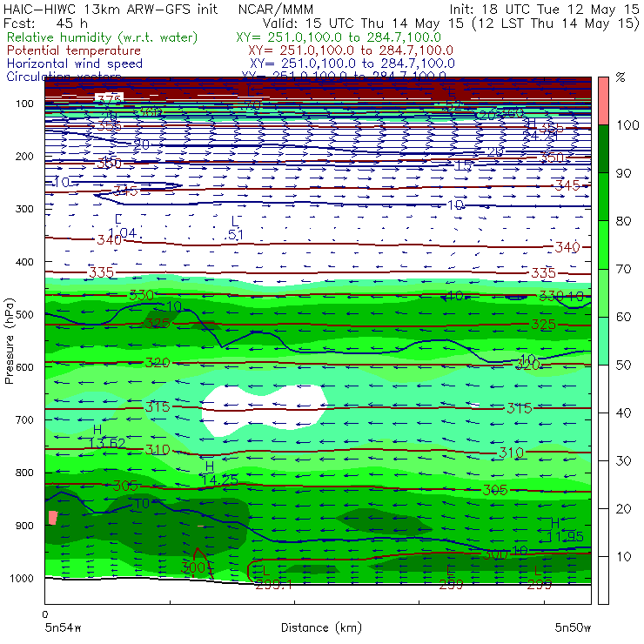Image resolution: width=644 pixels, height=644 pixels.
Task: Click the '375' isentrope label at top
Action: coord(110,99)
